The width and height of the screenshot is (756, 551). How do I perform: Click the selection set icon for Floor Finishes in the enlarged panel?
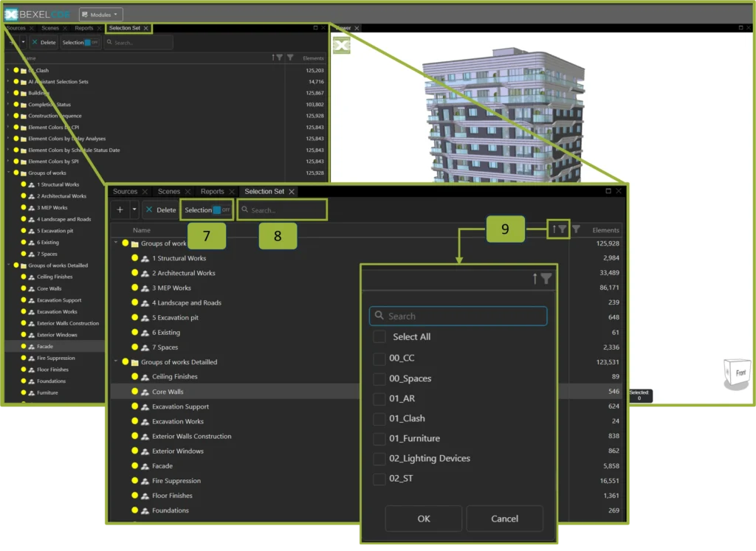click(145, 496)
